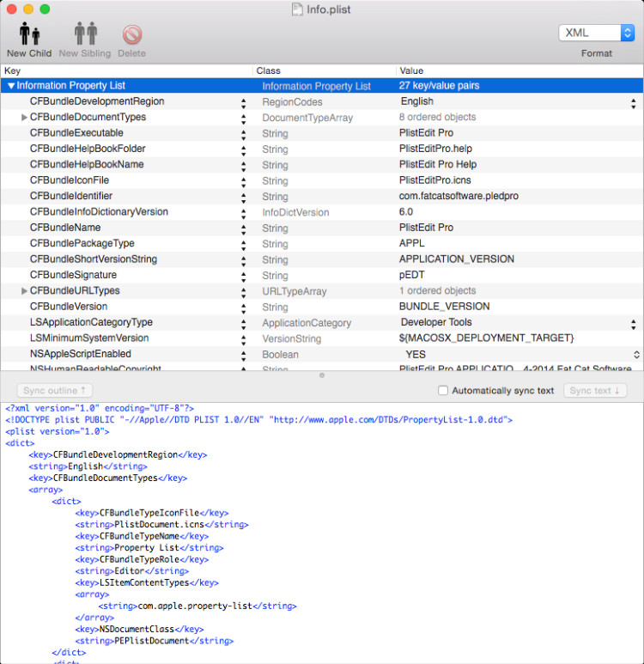
Task: Sort by the Value column header
Action: (520, 70)
